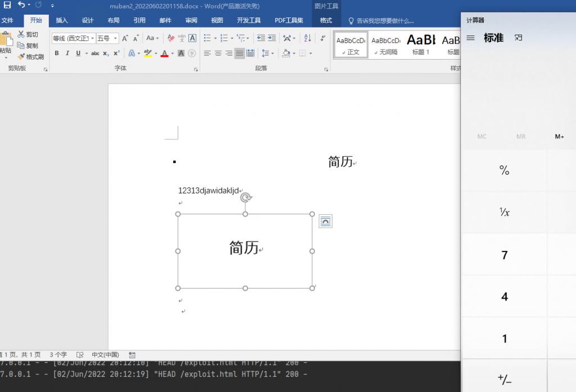Image resolution: width=576 pixels, height=392 pixels.
Task: Open the font name dropdown
Action: click(93, 38)
